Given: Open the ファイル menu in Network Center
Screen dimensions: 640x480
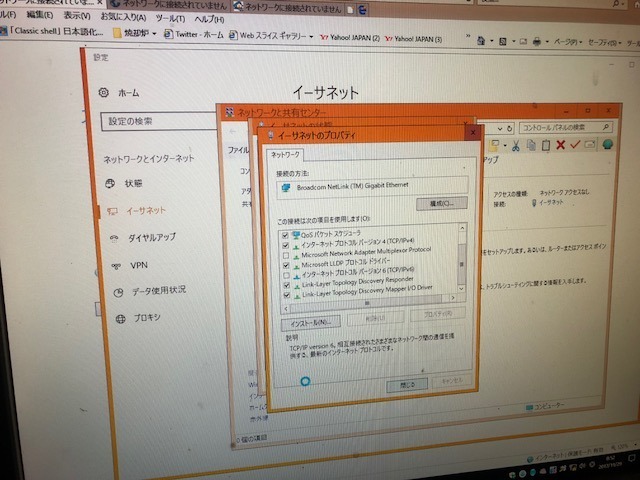Looking at the screenshot, I should pos(238,150).
